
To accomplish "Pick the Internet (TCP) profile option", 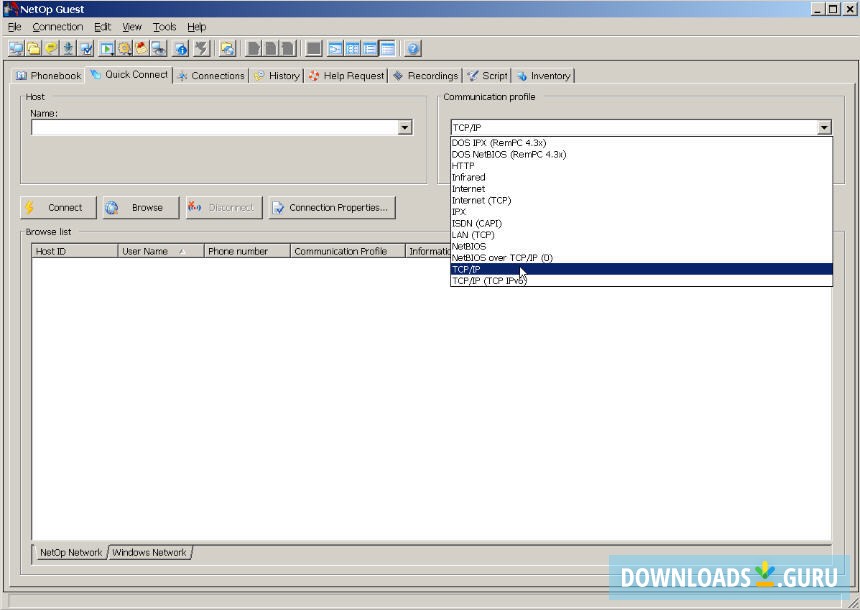I will 641,200.
